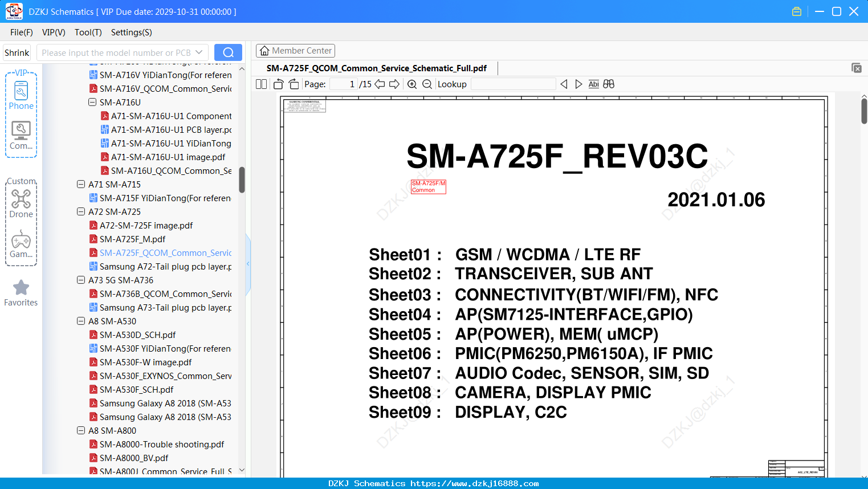Click the PDF viewer vertical scrollbar thumb

coord(864,111)
